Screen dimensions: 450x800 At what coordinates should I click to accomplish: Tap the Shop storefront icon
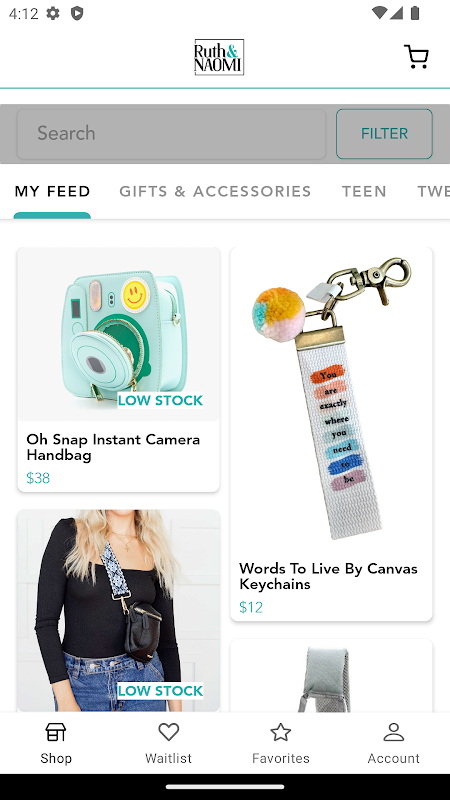pyautogui.click(x=56, y=732)
